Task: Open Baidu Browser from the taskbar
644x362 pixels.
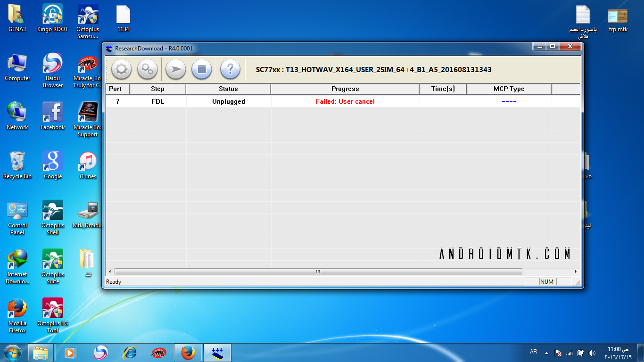Action: click(100, 353)
